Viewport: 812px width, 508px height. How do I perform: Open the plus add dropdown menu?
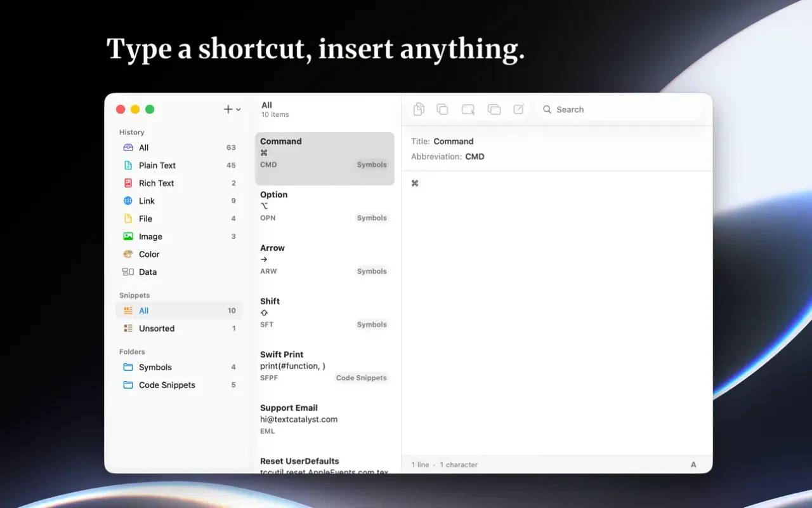click(232, 109)
